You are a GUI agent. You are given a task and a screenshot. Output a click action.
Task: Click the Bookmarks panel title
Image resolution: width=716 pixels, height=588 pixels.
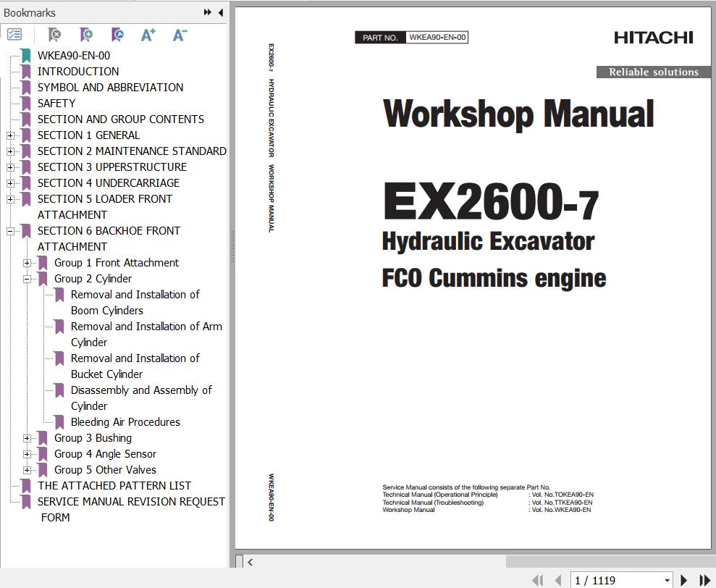(30, 13)
